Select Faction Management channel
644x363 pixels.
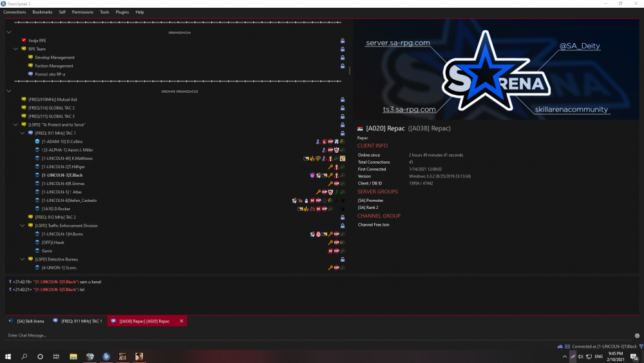[54, 66]
